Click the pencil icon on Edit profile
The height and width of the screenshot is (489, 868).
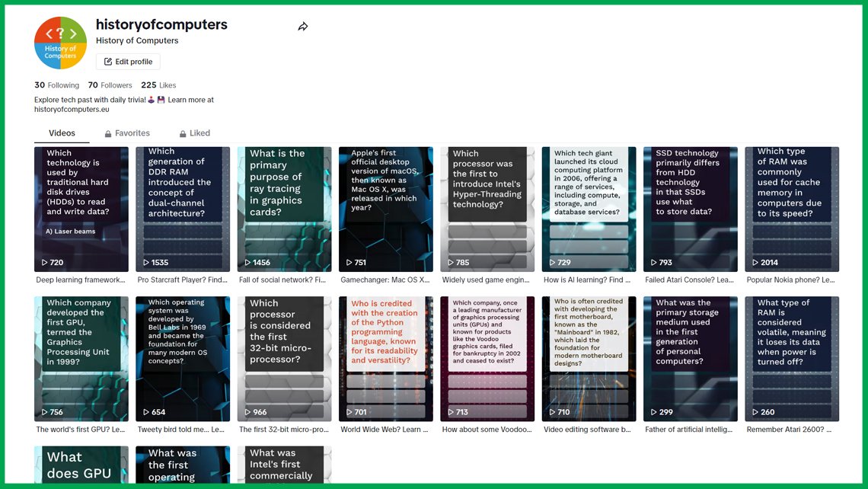point(108,62)
